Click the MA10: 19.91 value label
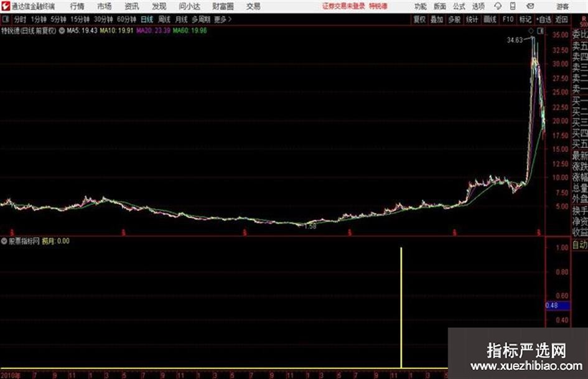The height and width of the screenshot is (379, 588). [116, 30]
